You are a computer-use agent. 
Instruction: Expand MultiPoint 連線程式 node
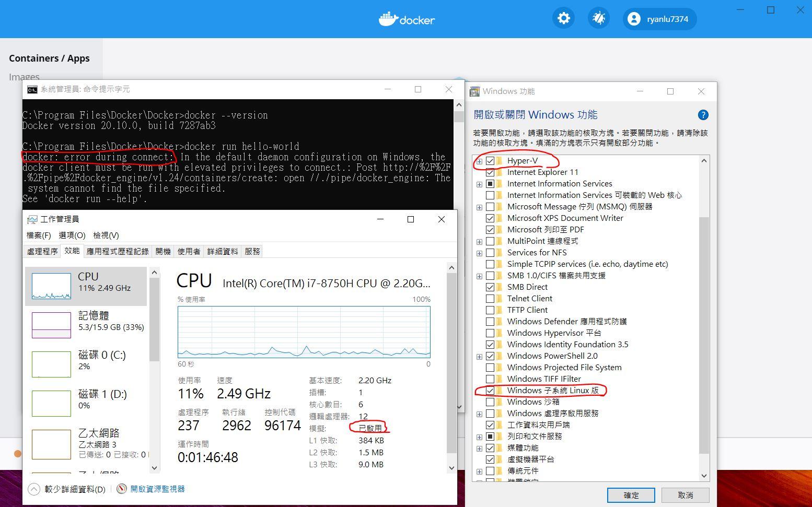pos(479,242)
